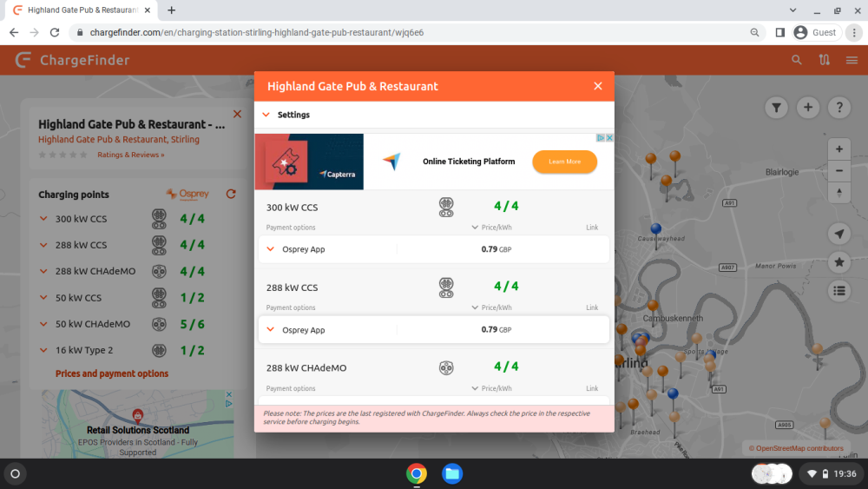Image resolution: width=868 pixels, height=489 pixels.
Task: Expand the 16 kW Type 2 row in side panel
Action: coord(43,350)
